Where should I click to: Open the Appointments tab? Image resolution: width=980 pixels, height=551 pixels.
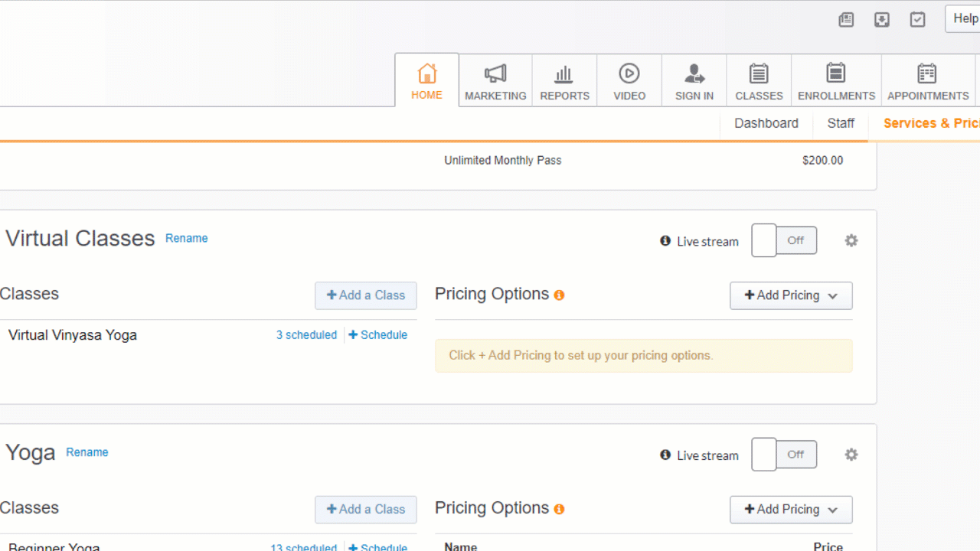coord(928,80)
